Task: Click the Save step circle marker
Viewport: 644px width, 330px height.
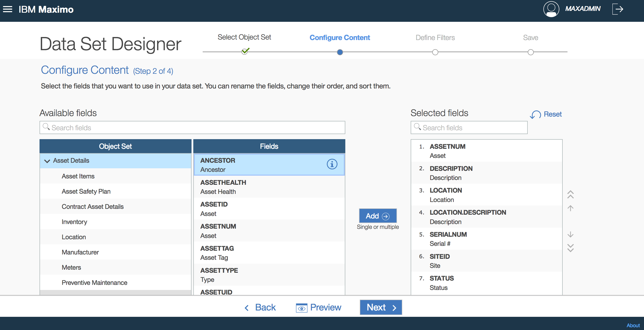Action: (x=531, y=52)
